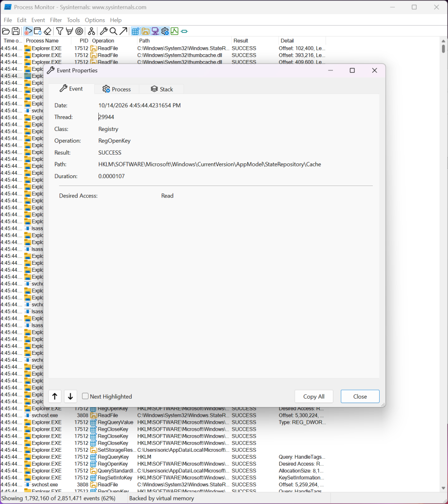This screenshot has height=504, width=448.
Task: Clear the event display with eraser icon
Action: (x=48, y=31)
